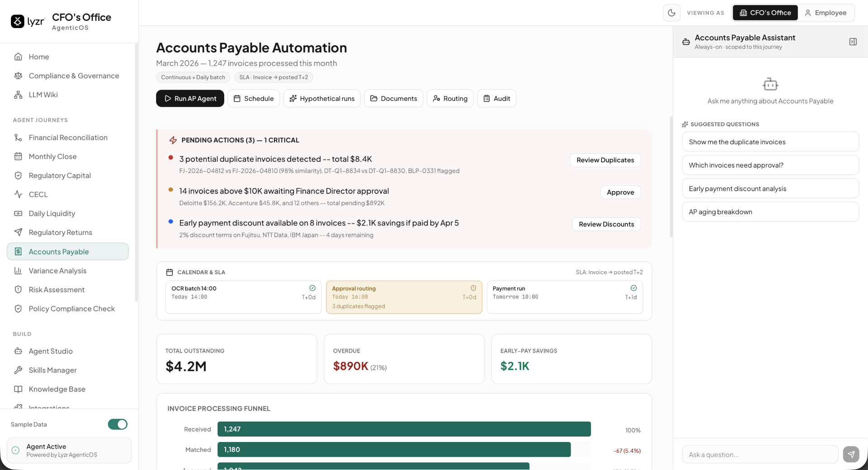Viewport: 868px width, 470px height.
Task: Click 'SLA · Invoice → posted T+2' tag
Action: [274, 77]
